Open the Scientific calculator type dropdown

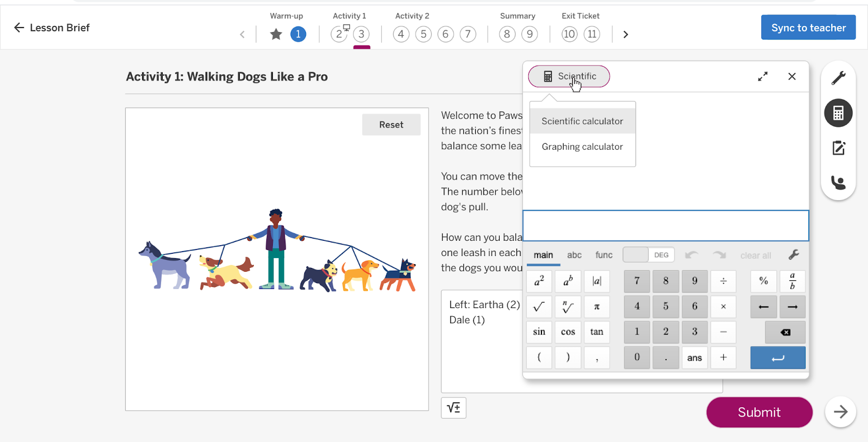pyautogui.click(x=569, y=76)
